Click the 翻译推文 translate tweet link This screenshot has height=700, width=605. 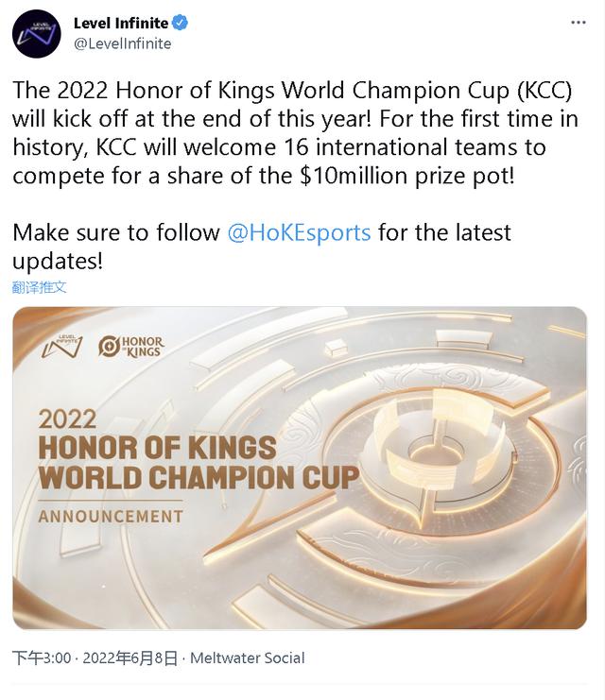coord(40,287)
